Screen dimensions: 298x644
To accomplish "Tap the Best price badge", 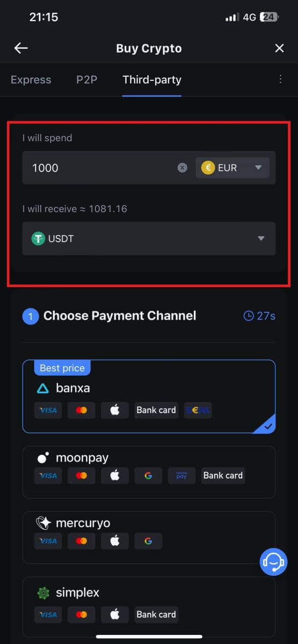I will click(x=62, y=368).
